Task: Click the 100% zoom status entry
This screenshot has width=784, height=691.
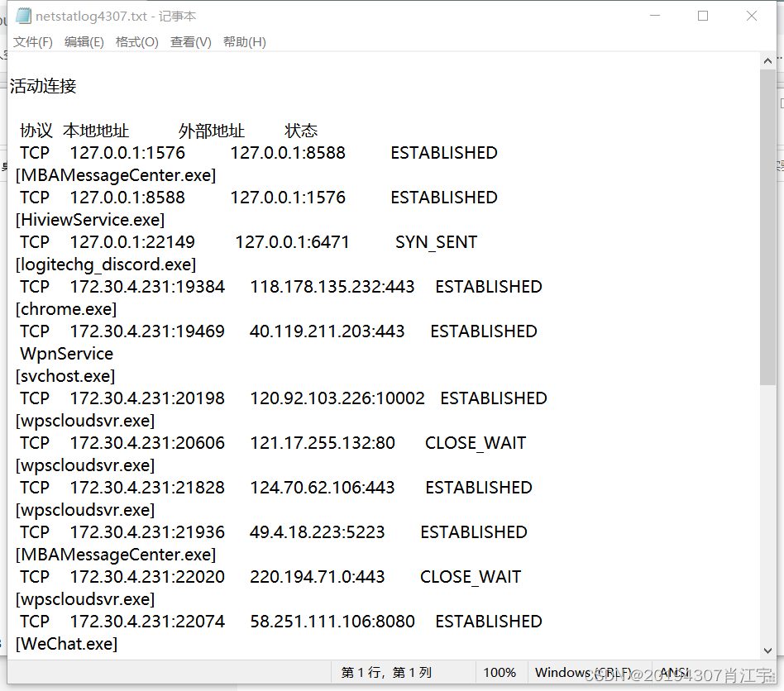Action: (499, 673)
